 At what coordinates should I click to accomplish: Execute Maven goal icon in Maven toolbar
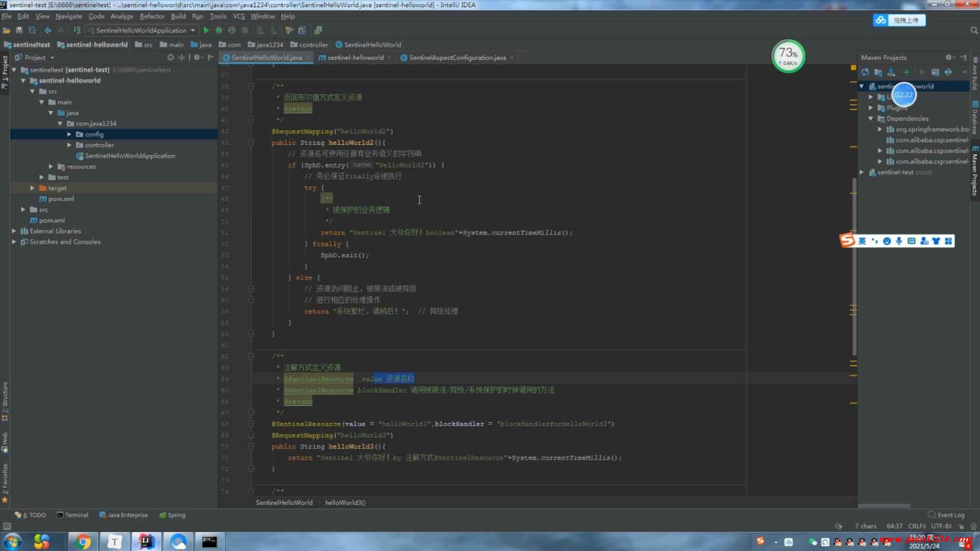[x=935, y=72]
